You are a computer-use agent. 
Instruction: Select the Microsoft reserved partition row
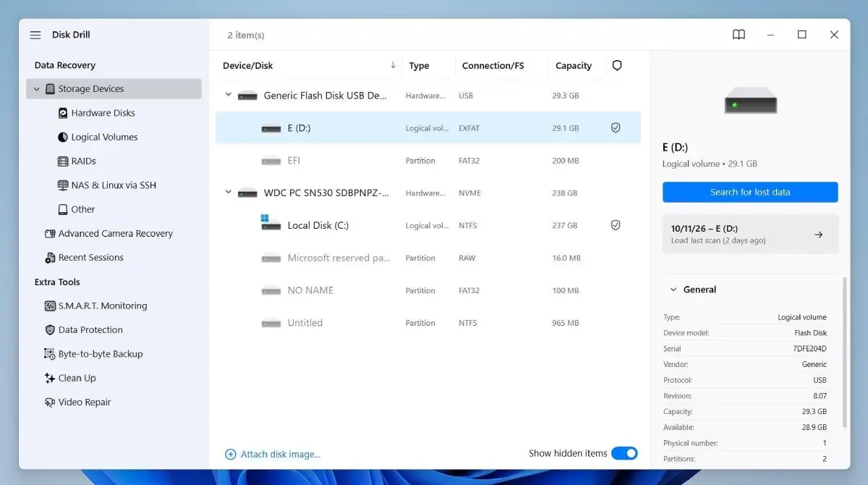pos(428,258)
